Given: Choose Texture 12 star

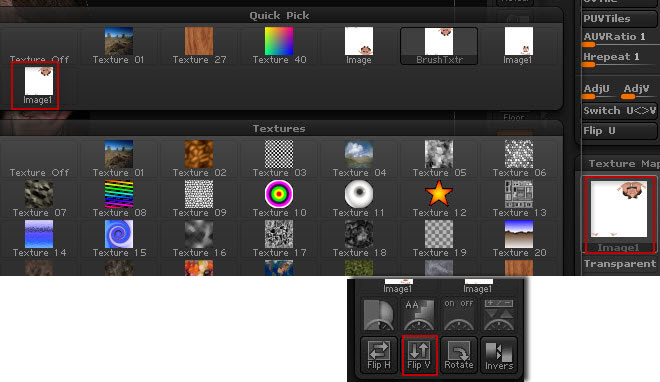Looking at the screenshot, I should pos(439,199).
